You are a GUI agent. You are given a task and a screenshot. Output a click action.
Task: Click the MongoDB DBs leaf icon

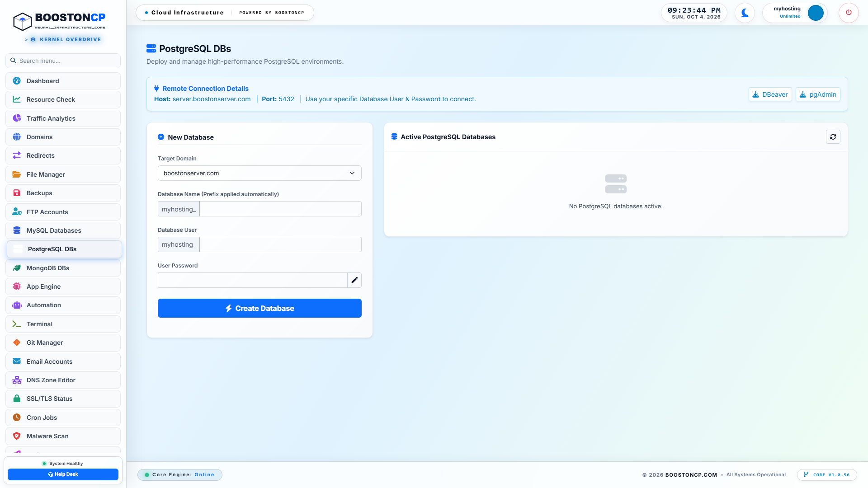(x=17, y=268)
